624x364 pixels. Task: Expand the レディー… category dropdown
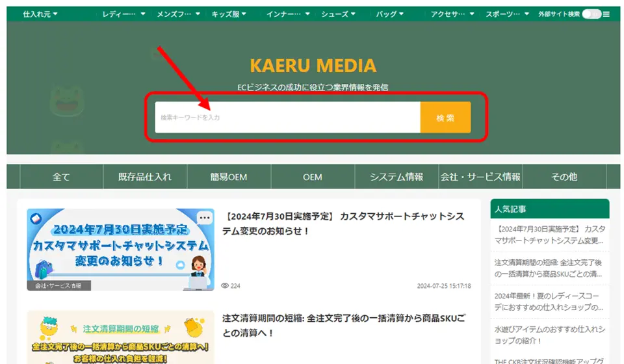[x=123, y=14]
